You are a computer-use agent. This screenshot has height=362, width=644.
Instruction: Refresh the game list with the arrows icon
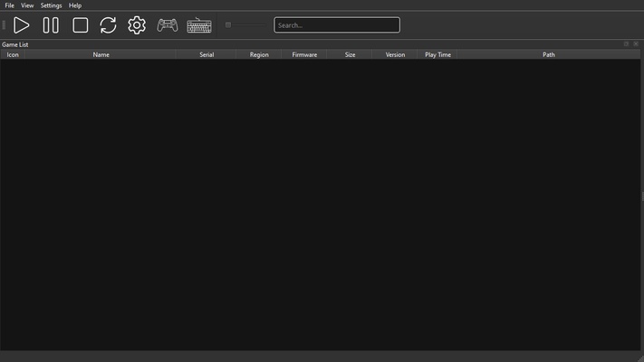point(109,25)
